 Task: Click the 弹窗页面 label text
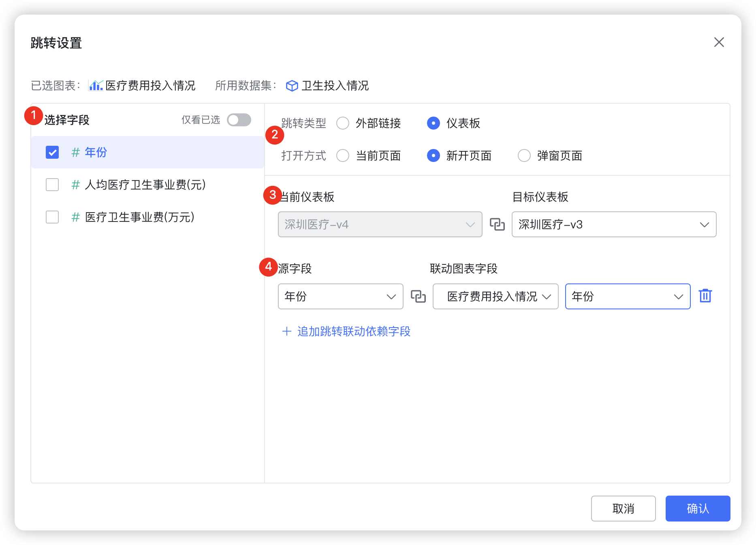point(560,155)
